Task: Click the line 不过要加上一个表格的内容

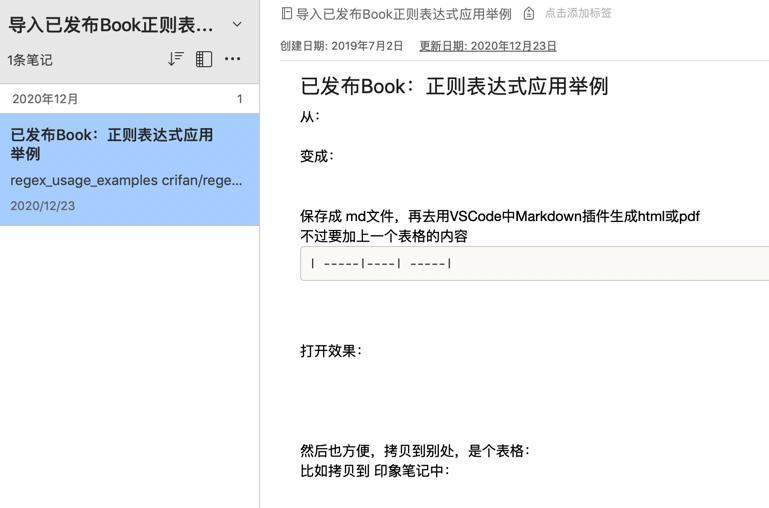Action: point(384,236)
